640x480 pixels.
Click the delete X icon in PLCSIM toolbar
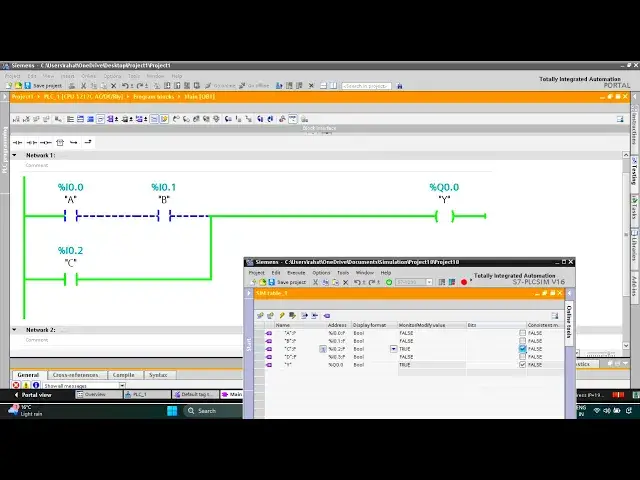pyautogui.click(x=345, y=282)
